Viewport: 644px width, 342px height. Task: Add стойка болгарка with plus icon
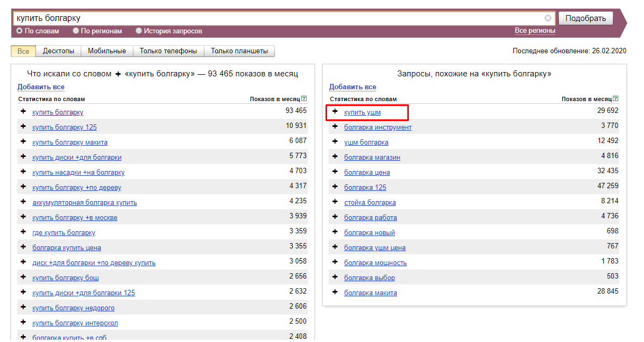[x=335, y=202]
